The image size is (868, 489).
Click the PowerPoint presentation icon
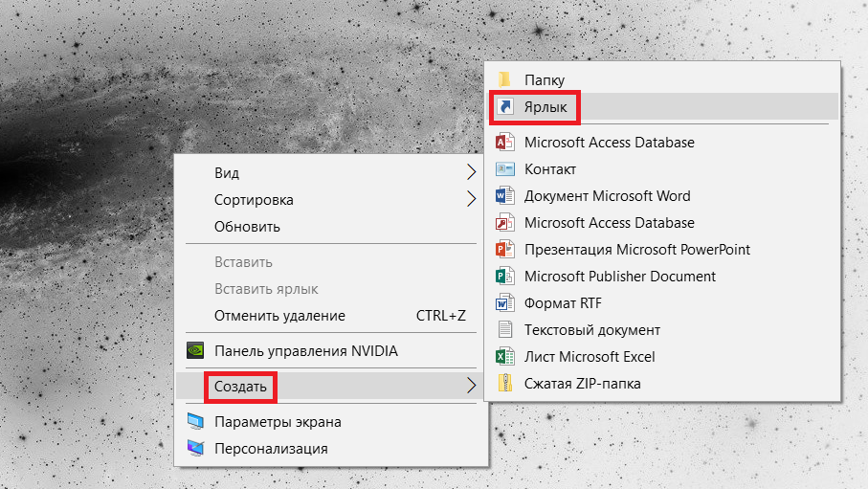point(505,249)
